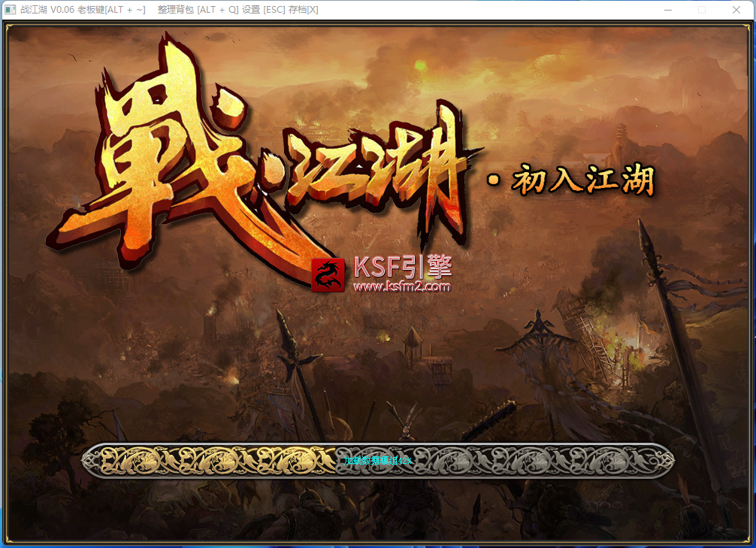Image resolution: width=756 pixels, height=548 pixels.
Task: Click the 设置 [ESC] title bar text
Action: (263, 10)
